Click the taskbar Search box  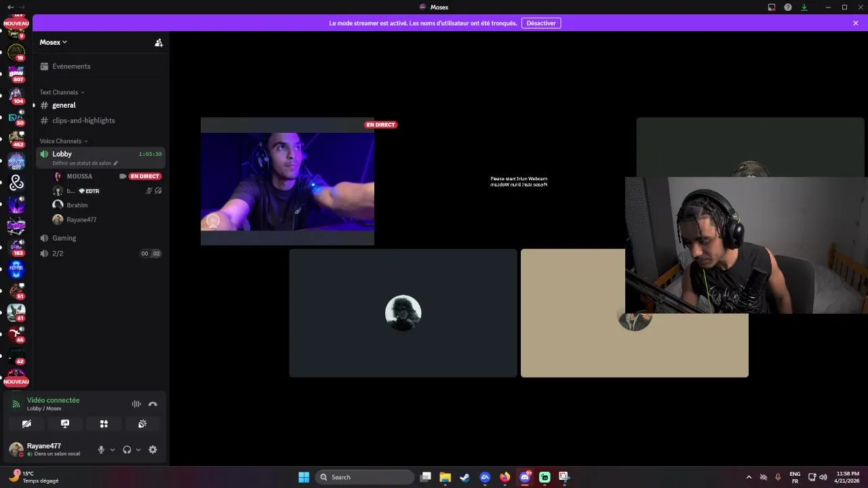point(365,477)
